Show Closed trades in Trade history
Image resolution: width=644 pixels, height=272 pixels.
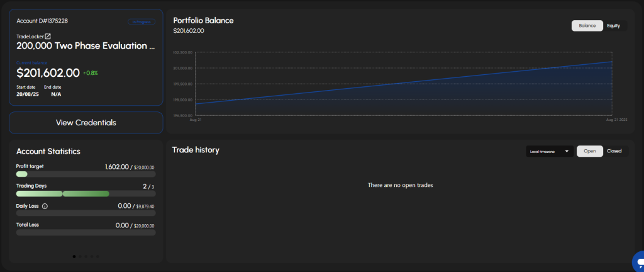[614, 151]
